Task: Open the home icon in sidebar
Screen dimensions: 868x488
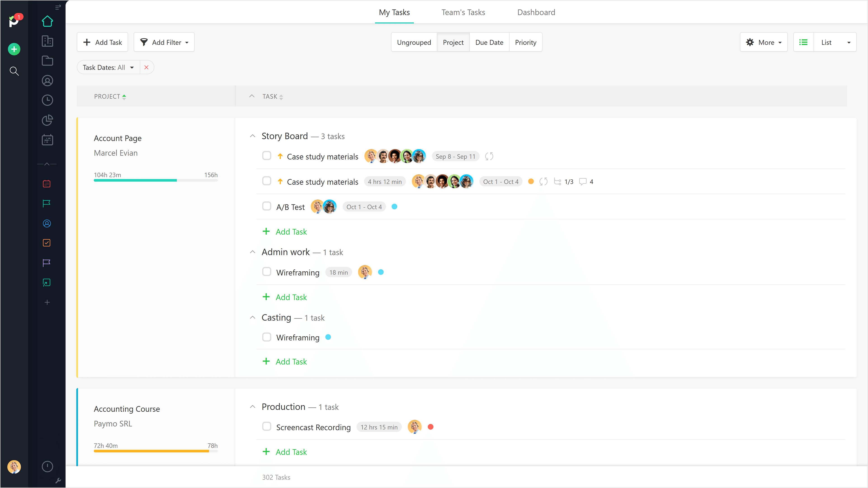Action: [x=47, y=21]
